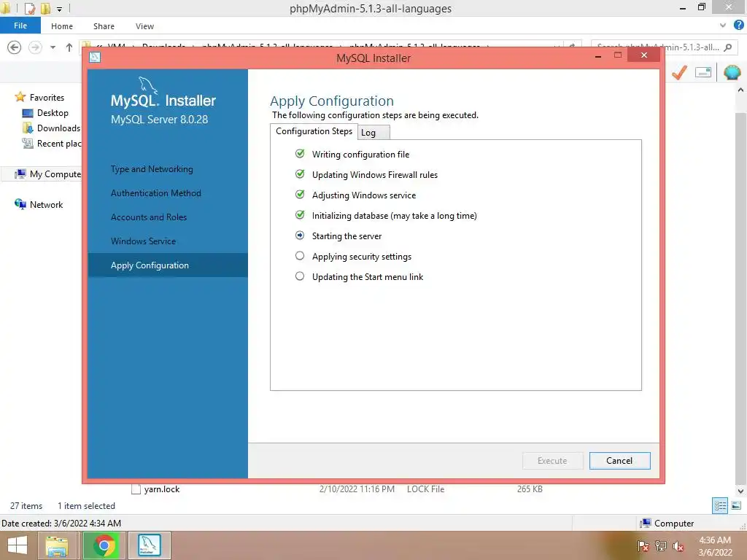Click the globe icon in Explorer ribbon
Image resolution: width=747 pixels, height=560 pixels.
[732, 72]
